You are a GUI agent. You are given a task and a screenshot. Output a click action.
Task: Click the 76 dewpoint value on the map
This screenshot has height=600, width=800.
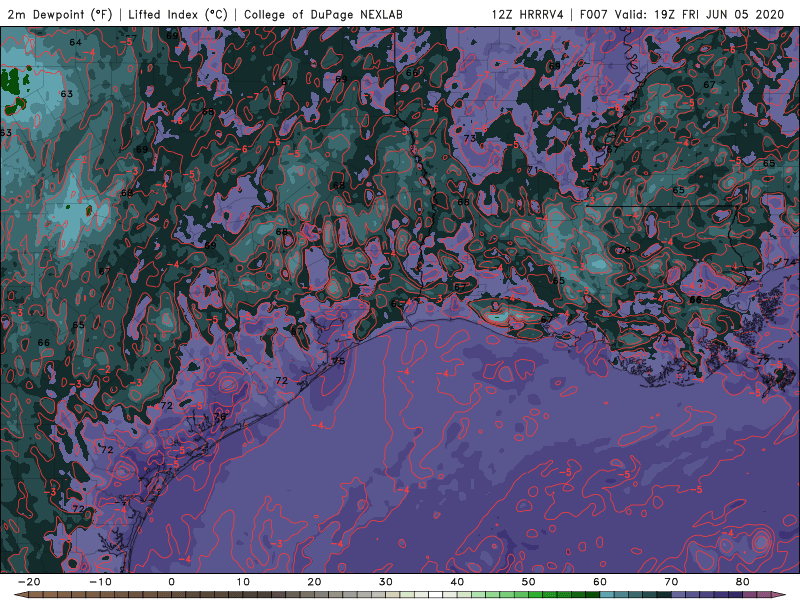click(220, 416)
